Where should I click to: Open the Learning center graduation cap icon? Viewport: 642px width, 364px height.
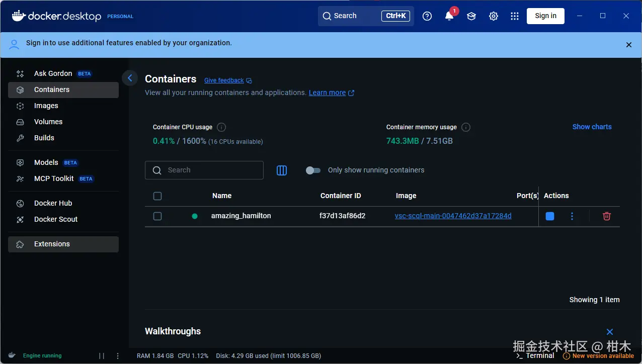[471, 16]
